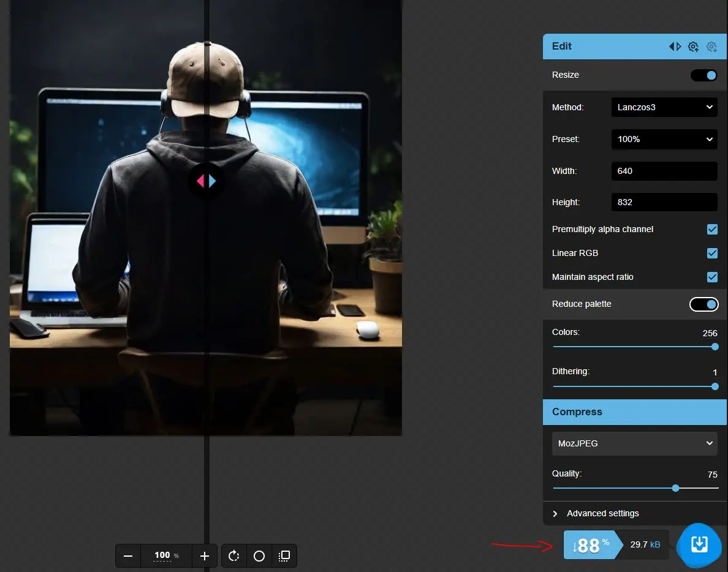The image size is (728, 572).
Task: Uncheck Maintain aspect ratio
Action: pyautogui.click(x=712, y=277)
